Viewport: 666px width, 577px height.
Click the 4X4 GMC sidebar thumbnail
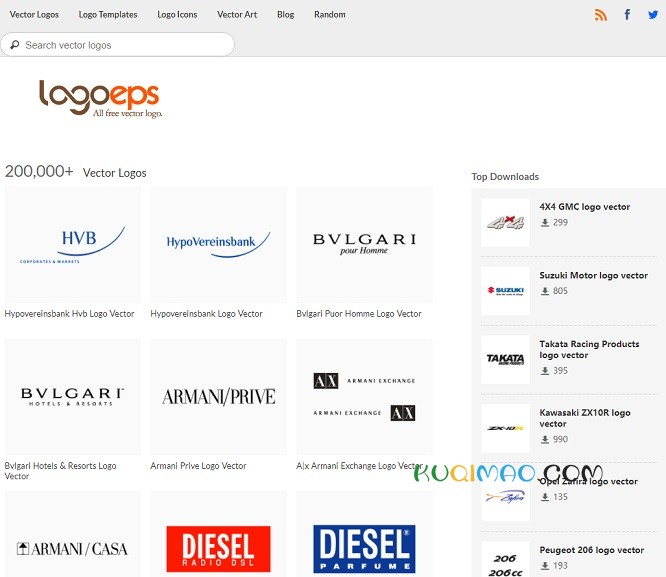click(505, 222)
